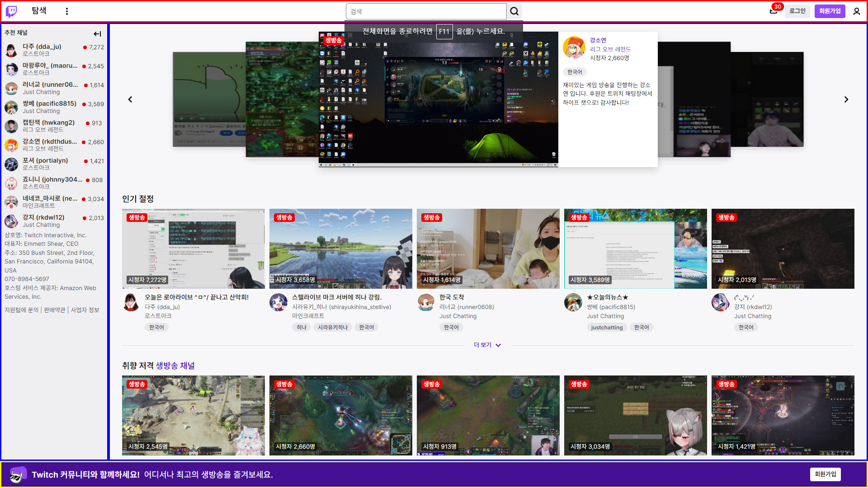The height and width of the screenshot is (488, 868).
Task: Click 강소연 channel name in featured panel
Action: tap(598, 40)
